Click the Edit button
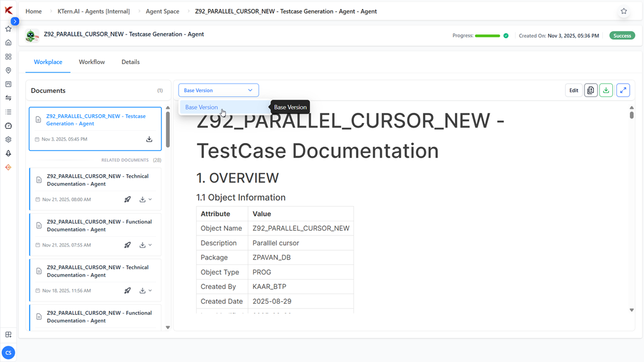Viewport: 644px width, 362px height. click(x=573, y=90)
